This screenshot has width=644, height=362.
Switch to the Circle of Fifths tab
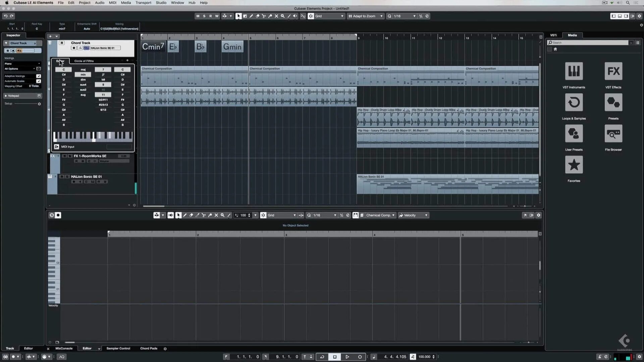click(x=84, y=61)
